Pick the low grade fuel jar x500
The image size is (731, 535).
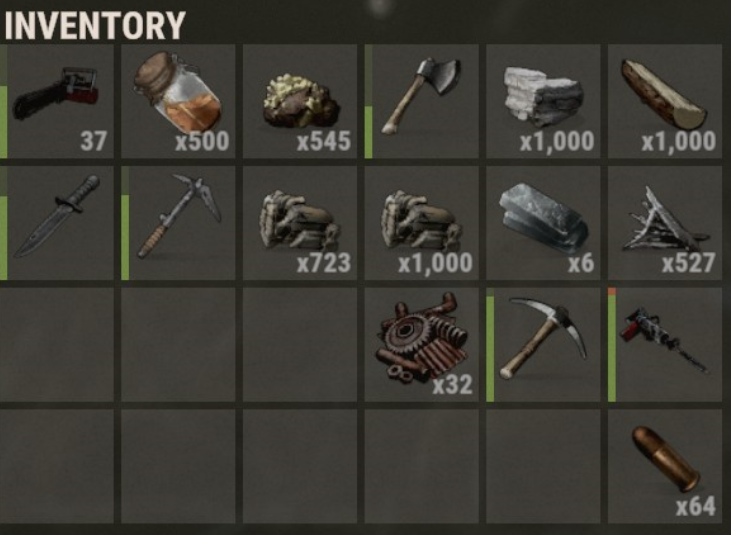pyautogui.click(x=178, y=101)
